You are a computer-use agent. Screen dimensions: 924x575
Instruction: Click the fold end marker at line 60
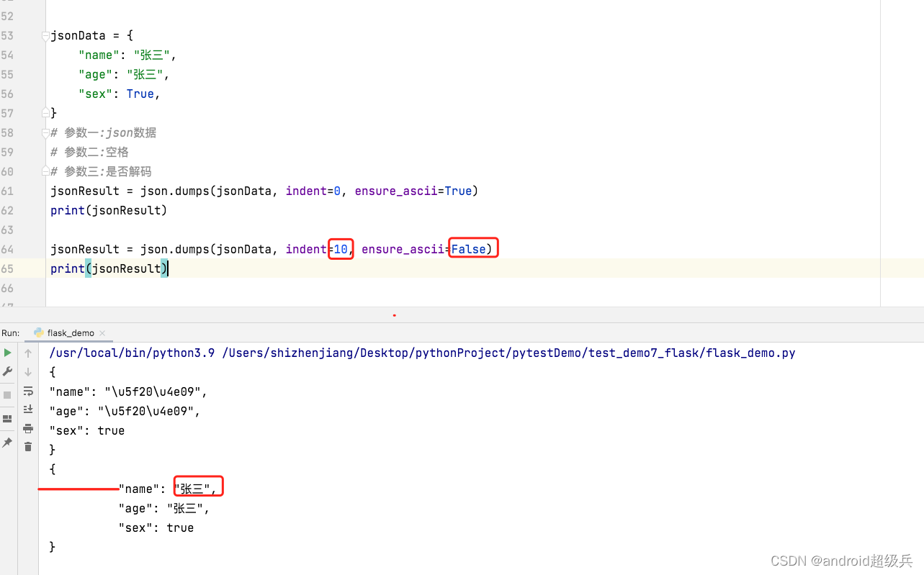(x=45, y=171)
